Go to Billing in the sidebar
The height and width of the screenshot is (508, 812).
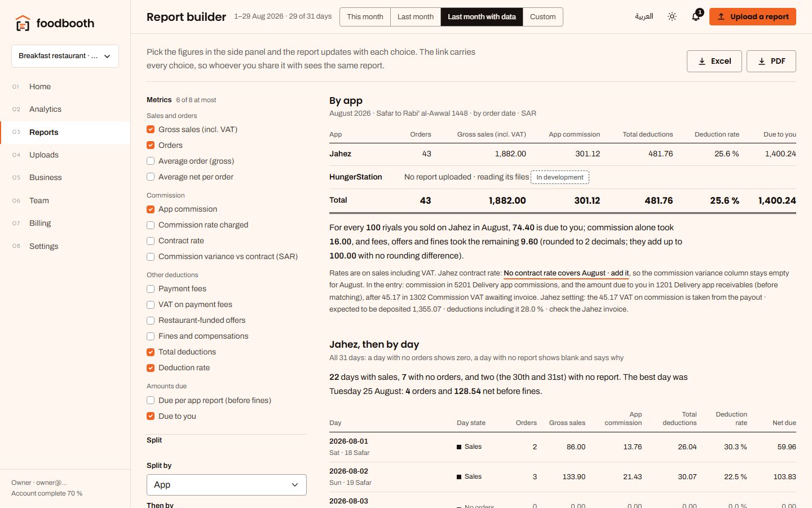tap(40, 223)
